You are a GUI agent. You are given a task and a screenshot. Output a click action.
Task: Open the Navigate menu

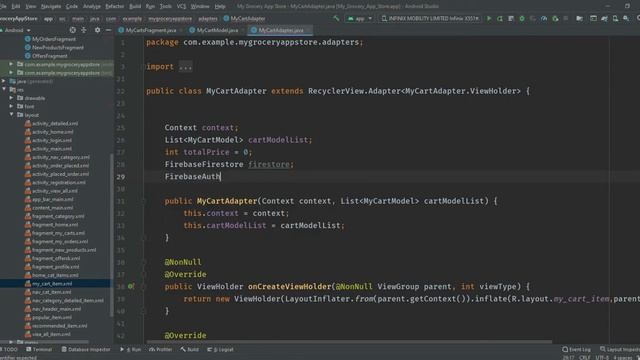pyautogui.click(x=51, y=6)
